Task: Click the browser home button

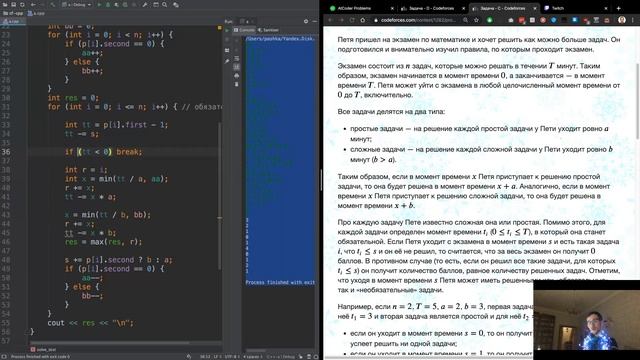Action: tap(362, 20)
